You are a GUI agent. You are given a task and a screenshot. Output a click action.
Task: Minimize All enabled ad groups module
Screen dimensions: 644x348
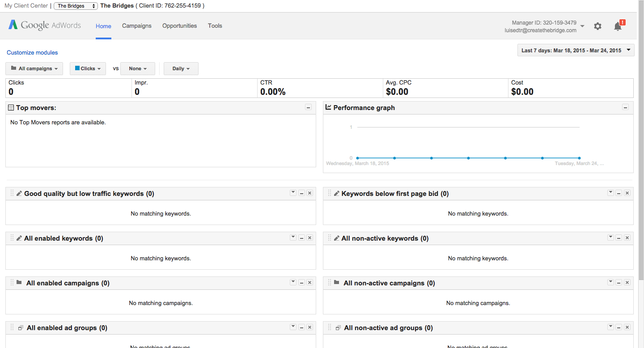coord(301,327)
